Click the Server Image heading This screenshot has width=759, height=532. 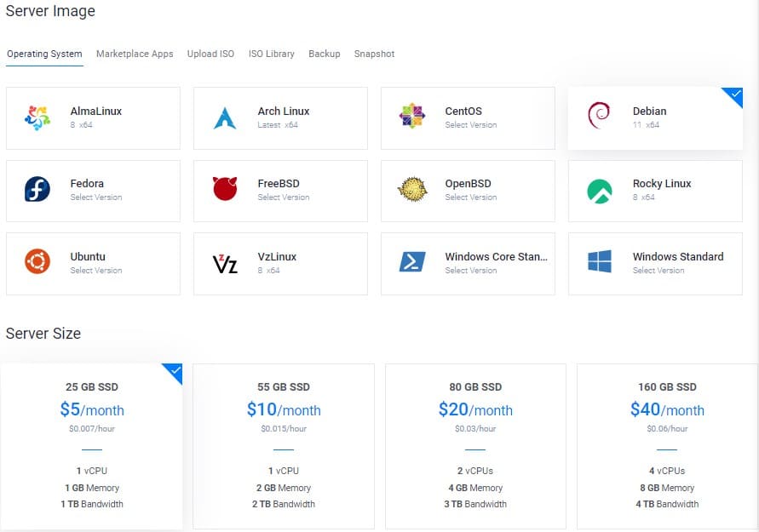pos(50,10)
